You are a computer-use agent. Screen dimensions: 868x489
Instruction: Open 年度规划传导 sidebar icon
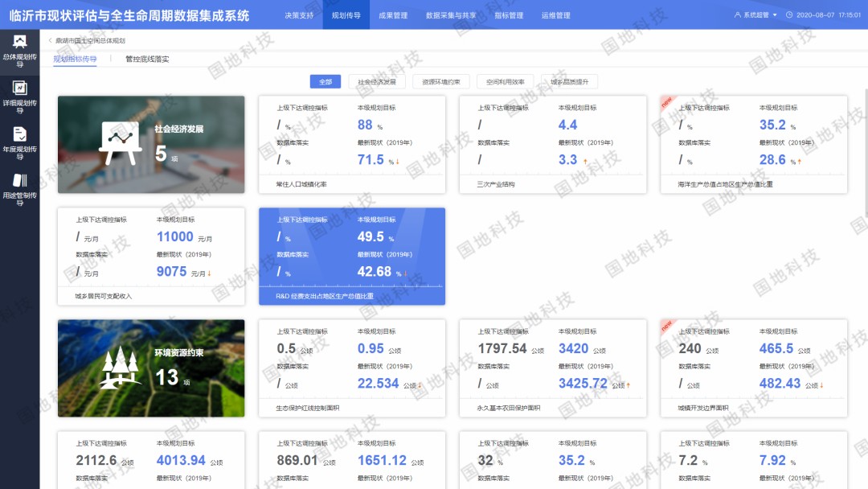pos(19,134)
